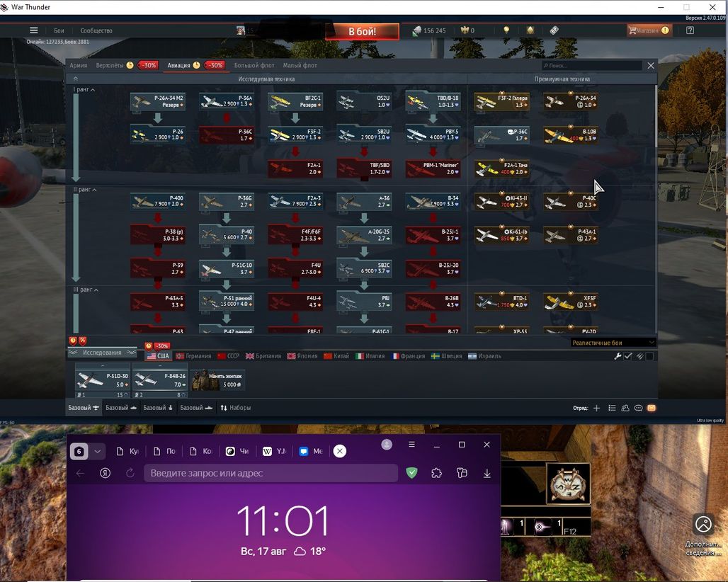
Task: Collapse the «I ранг» section
Action: (84, 89)
